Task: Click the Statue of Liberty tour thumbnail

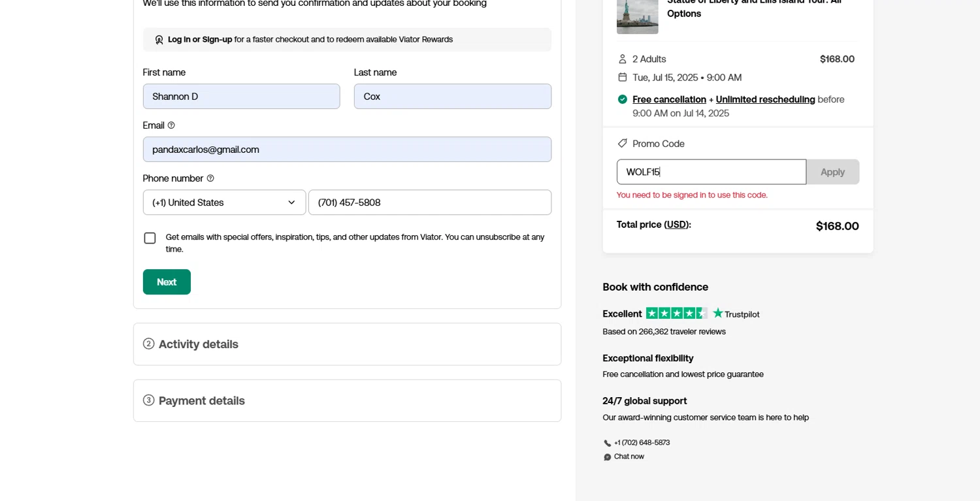Action: click(637, 16)
